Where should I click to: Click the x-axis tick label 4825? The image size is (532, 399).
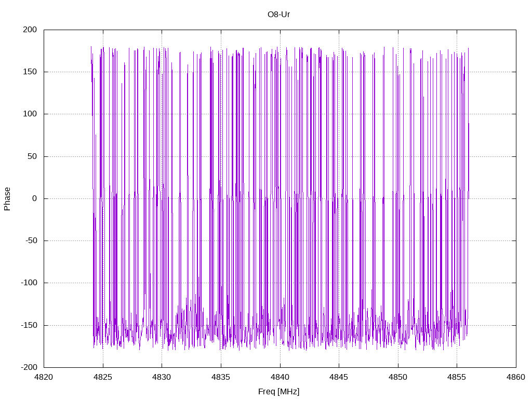tap(103, 377)
